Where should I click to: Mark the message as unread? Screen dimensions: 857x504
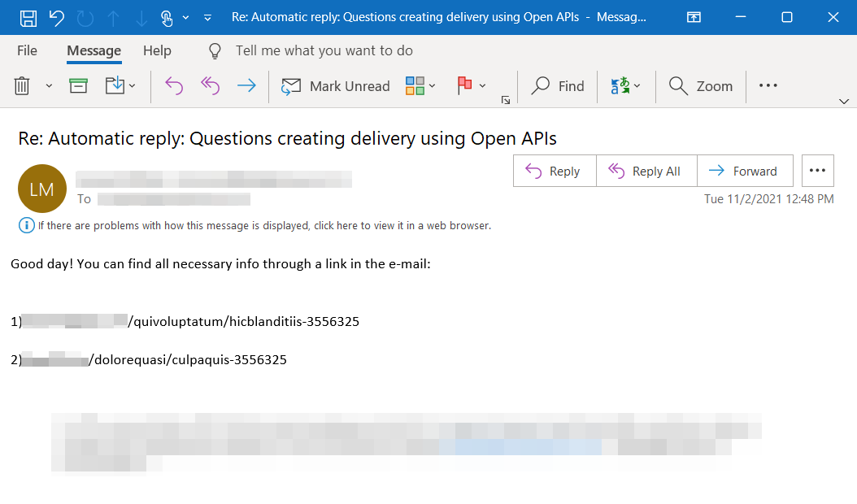(335, 85)
